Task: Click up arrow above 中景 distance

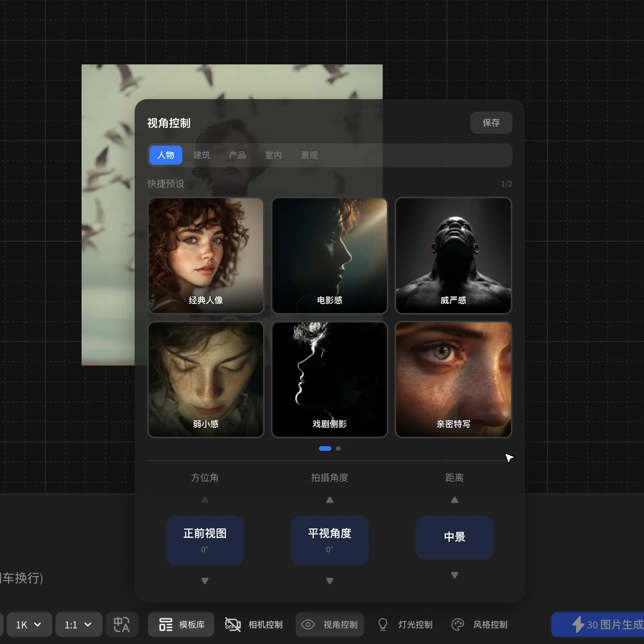Action: [x=454, y=500]
